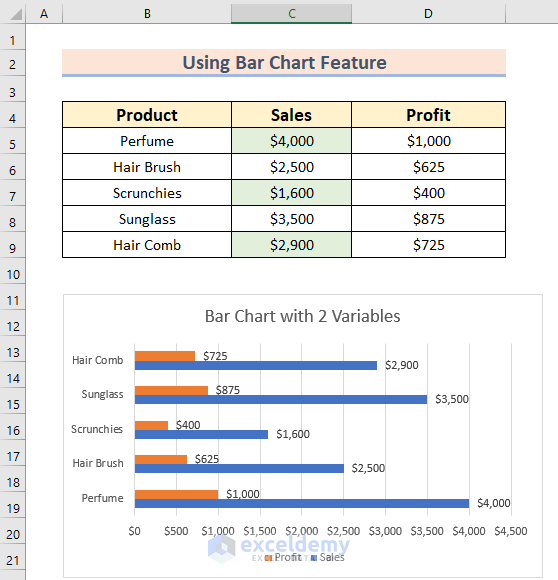
Task: Click Hair Comb axis label in chart
Action: (98, 360)
